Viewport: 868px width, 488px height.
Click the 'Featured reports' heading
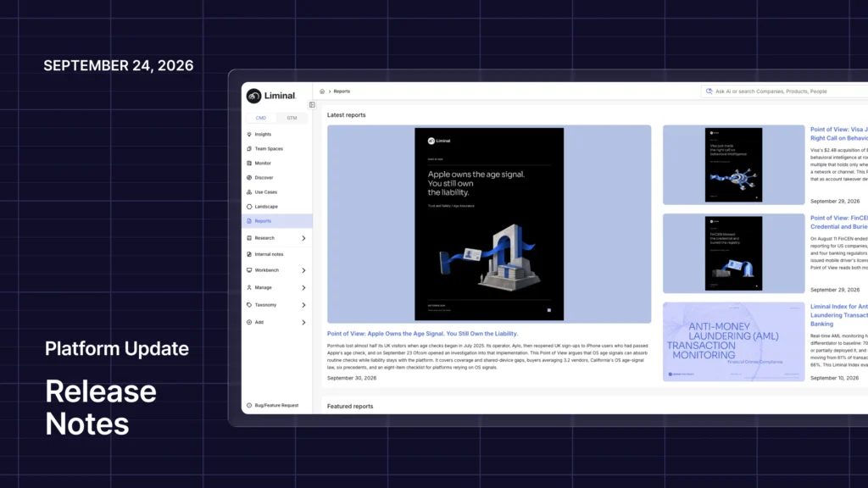coord(350,406)
